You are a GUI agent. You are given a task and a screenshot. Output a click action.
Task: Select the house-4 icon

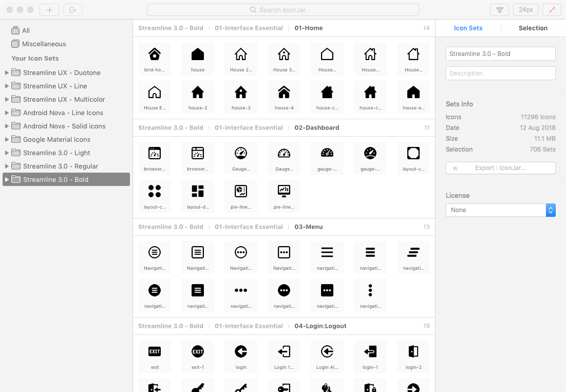pyautogui.click(x=284, y=97)
